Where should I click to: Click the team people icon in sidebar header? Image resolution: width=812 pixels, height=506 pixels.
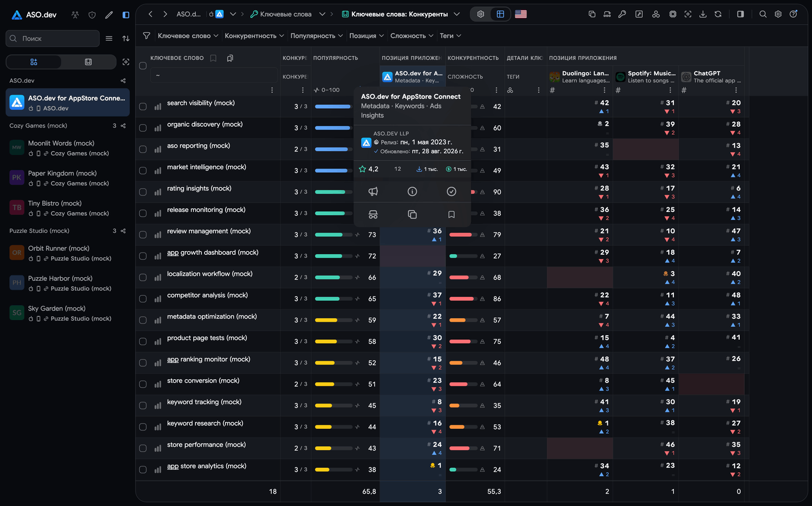coord(75,15)
